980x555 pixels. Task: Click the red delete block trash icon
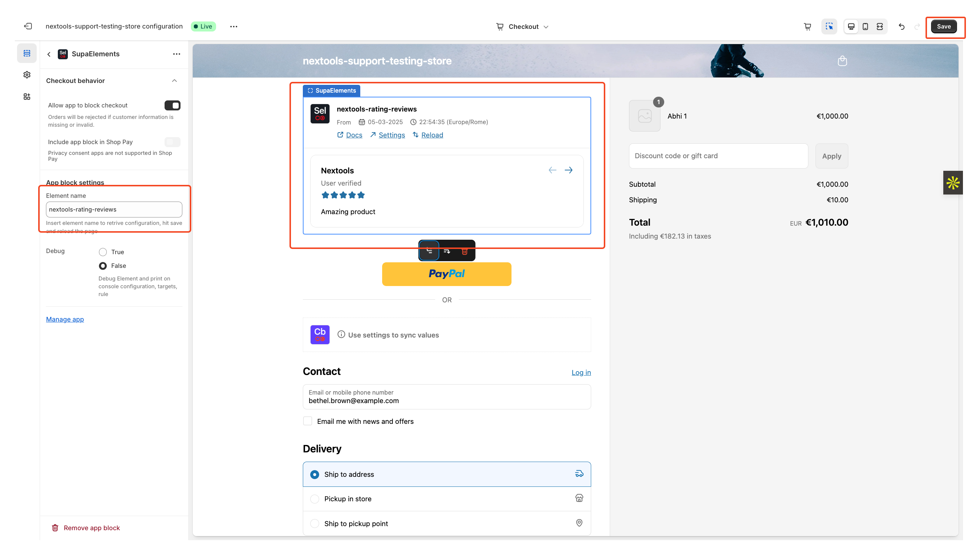(464, 251)
